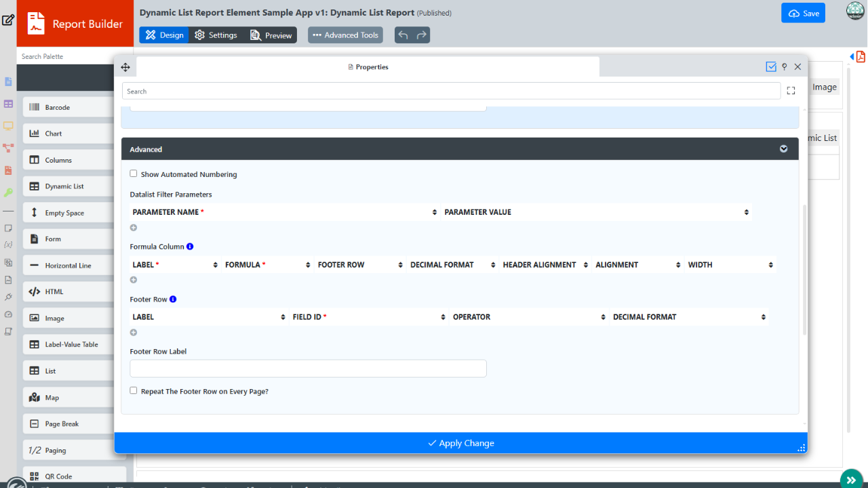Image resolution: width=868 pixels, height=488 pixels.
Task: Click the fullscreen icon beside search field
Action: pyautogui.click(x=791, y=91)
